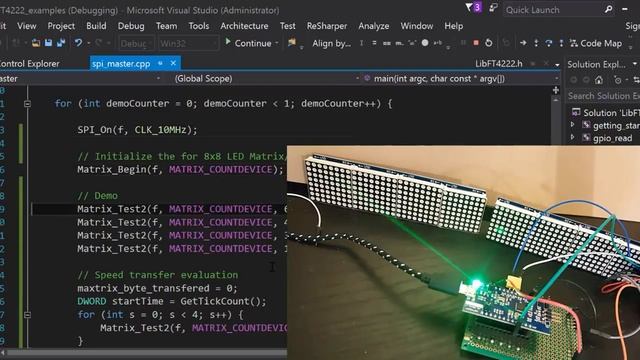
Task: Open the Undo history dropdown arrow
Action: tap(89, 43)
